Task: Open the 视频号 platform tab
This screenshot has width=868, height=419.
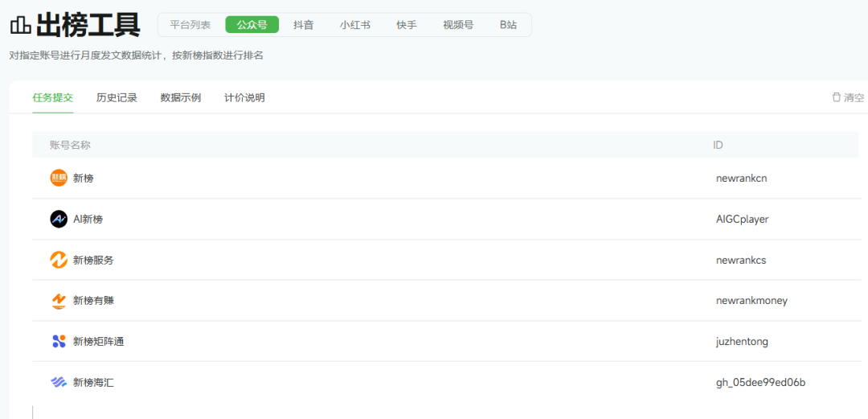Action: (458, 25)
